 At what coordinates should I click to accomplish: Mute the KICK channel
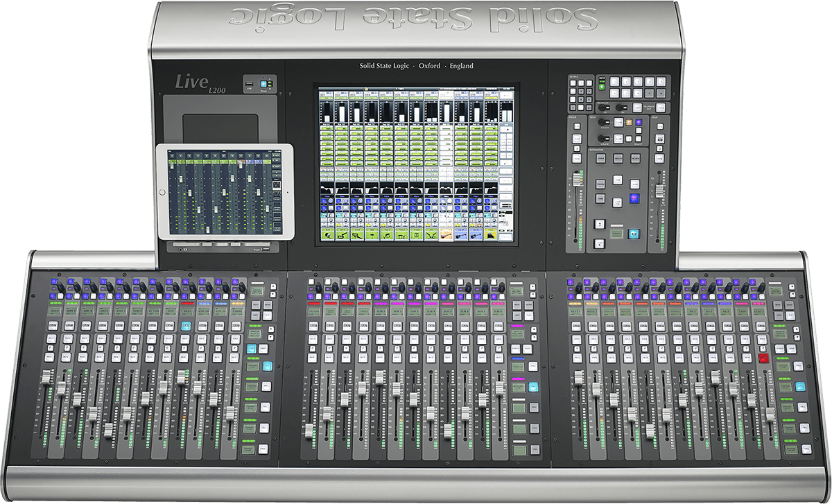50,358
